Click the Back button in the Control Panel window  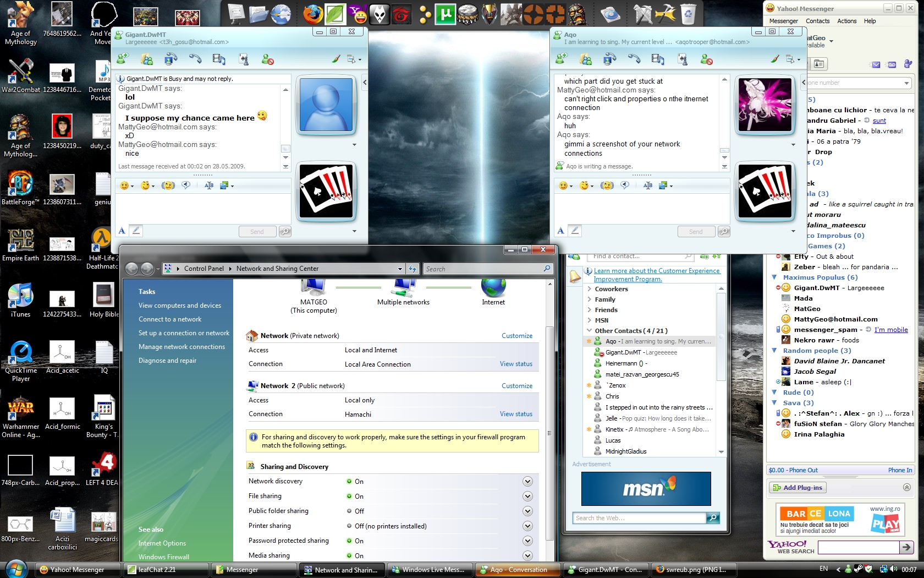click(x=131, y=269)
